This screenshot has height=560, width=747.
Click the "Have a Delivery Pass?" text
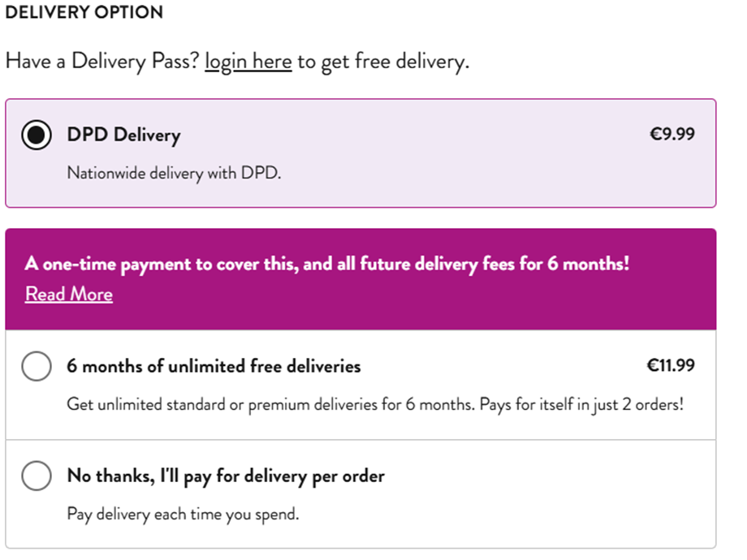click(x=102, y=62)
